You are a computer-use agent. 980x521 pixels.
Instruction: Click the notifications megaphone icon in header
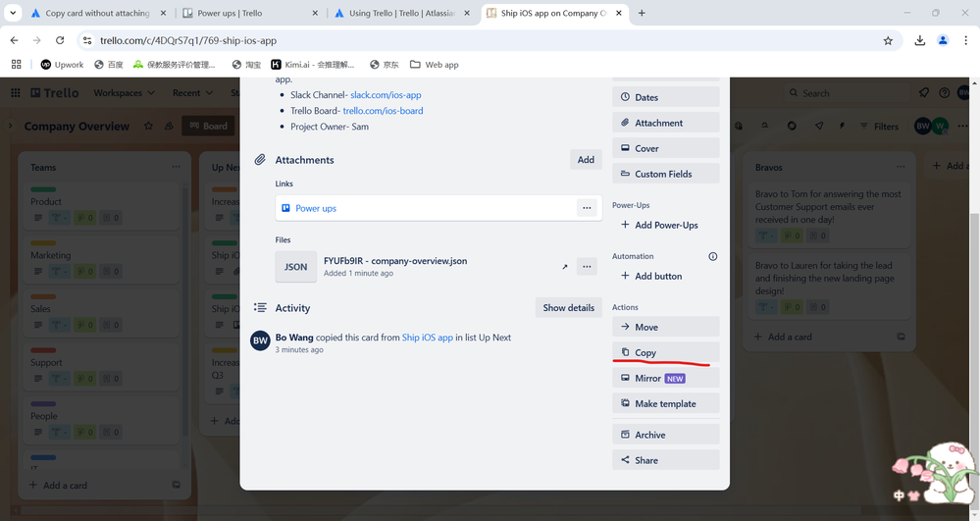click(x=924, y=92)
